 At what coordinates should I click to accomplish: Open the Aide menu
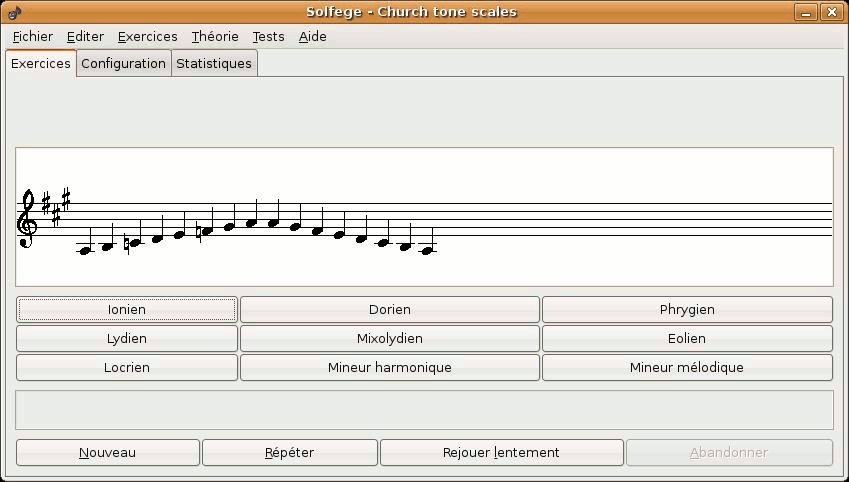312,37
